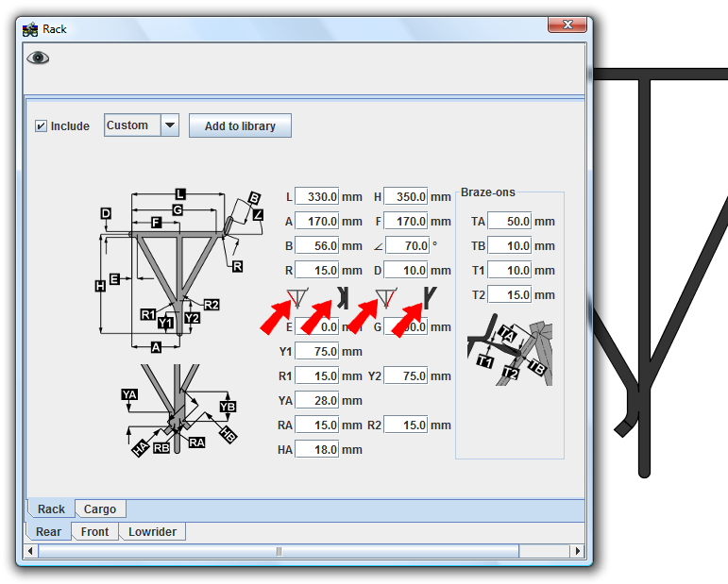Click the TB field showing 10.0
Viewport: 728px width, 584px height.
pos(509,246)
